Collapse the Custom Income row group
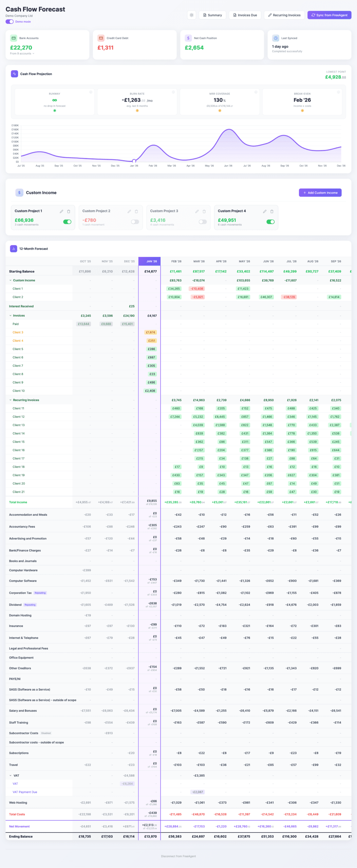This screenshot has width=357, height=868. click(11, 280)
